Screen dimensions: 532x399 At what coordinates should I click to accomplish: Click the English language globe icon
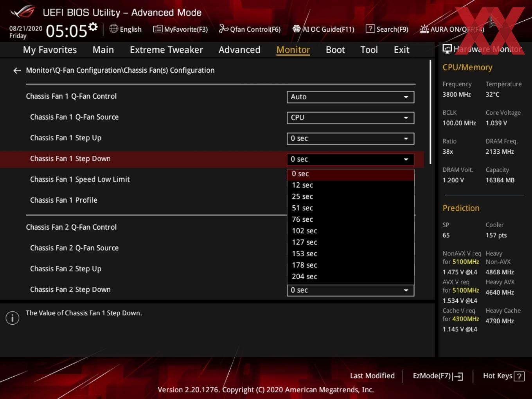pos(114,29)
